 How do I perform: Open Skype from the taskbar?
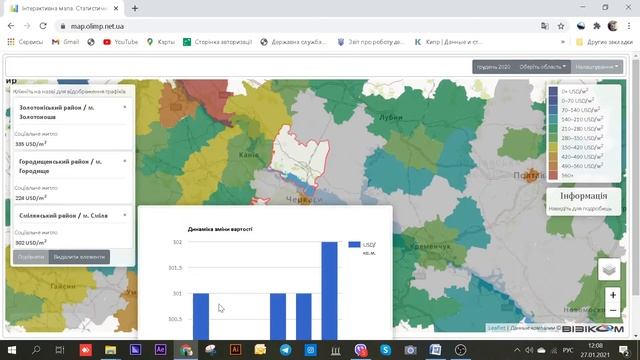point(385,350)
